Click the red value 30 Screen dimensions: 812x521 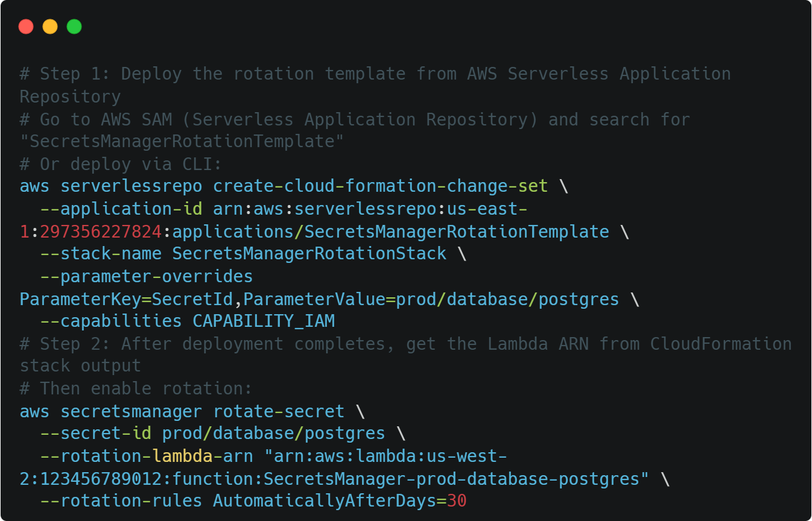point(456,502)
